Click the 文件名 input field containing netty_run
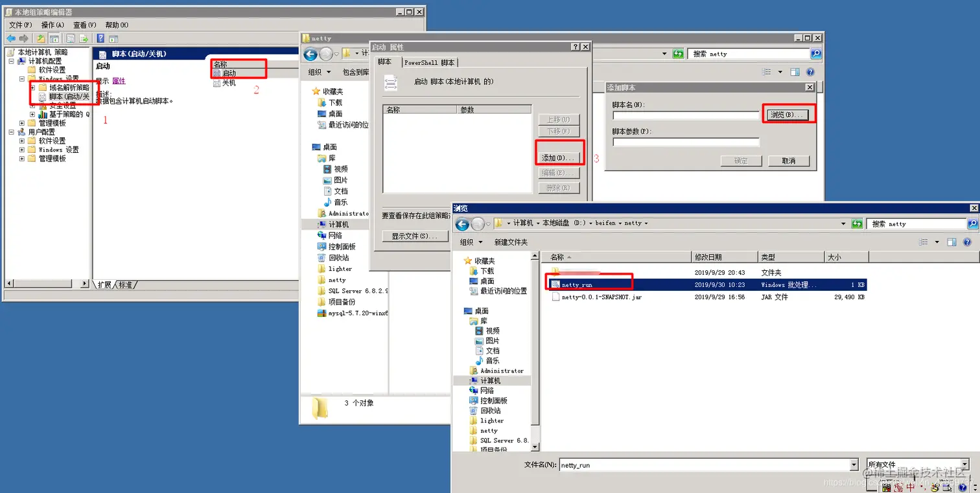Screen dimensions: 980x493 pyautogui.click(x=704, y=465)
